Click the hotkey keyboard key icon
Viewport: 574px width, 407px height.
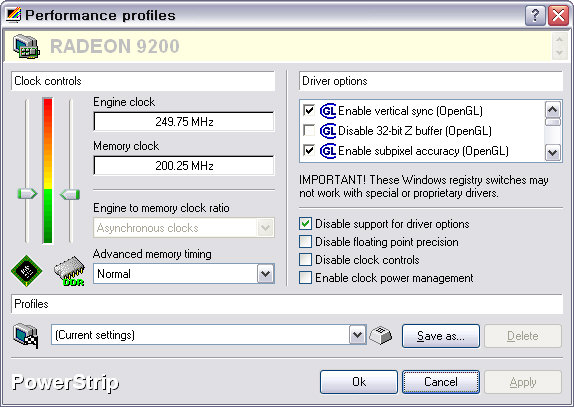[x=381, y=335]
